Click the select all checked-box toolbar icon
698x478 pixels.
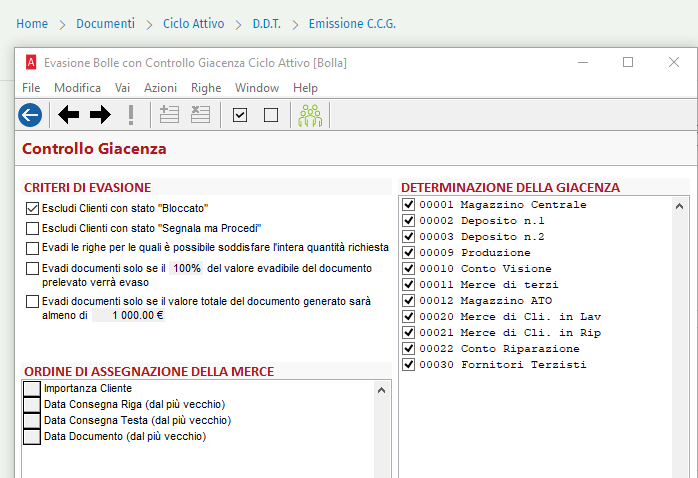click(240, 115)
